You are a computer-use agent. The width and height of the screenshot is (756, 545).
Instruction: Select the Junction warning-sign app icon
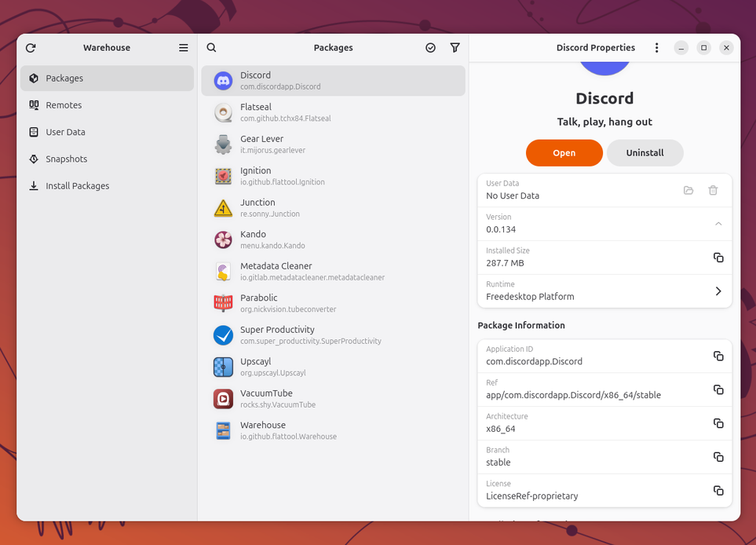coord(223,208)
